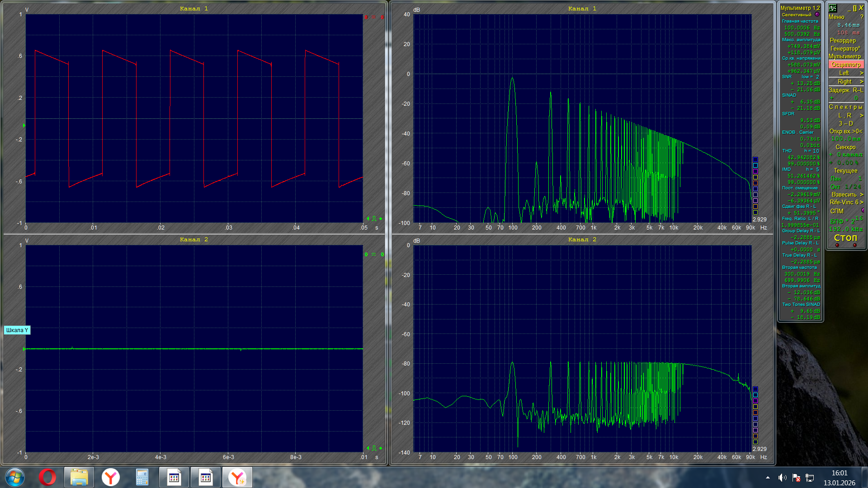
Task: Click channel 2 oscilloscope trigger pulse icon
Action: pyautogui.click(x=374, y=448)
